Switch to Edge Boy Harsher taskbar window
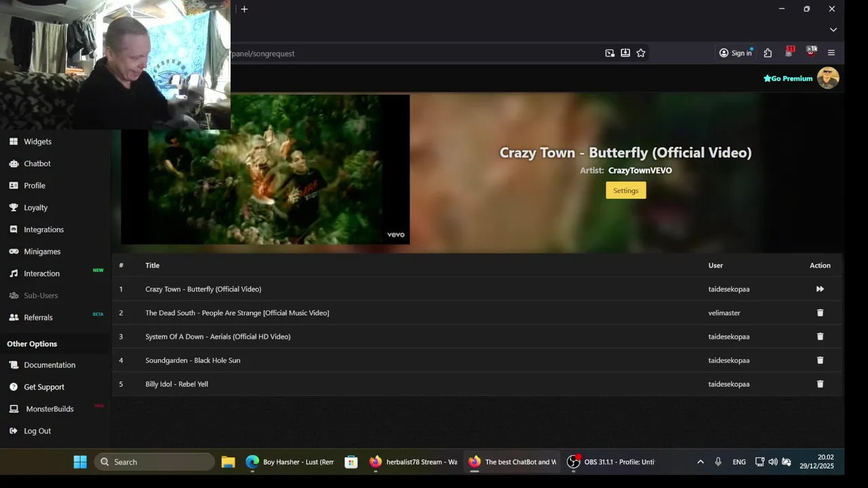The height and width of the screenshot is (488, 868). [x=290, y=462]
